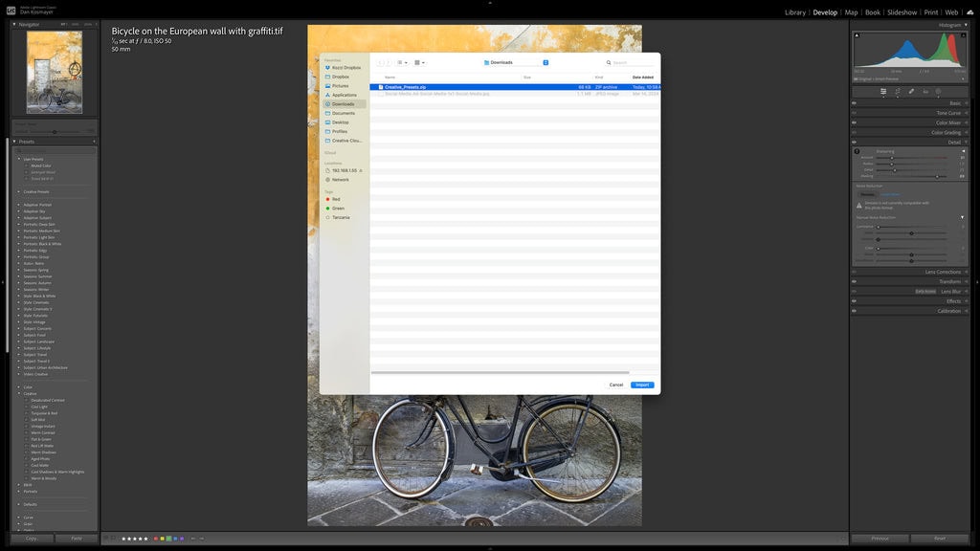This screenshot has height=551, width=980.
Task: Click the Paste button
Action: pyautogui.click(x=77, y=539)
